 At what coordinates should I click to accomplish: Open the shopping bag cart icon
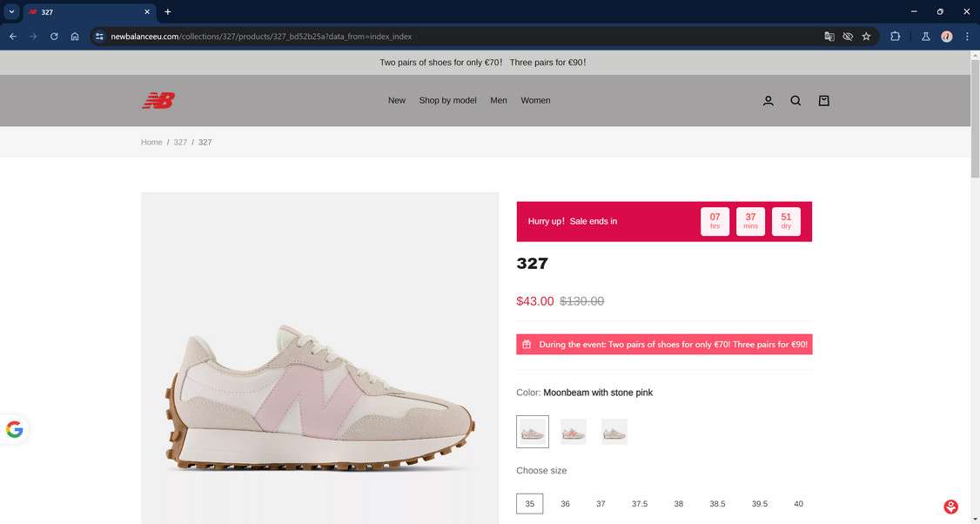click(824, 101)
